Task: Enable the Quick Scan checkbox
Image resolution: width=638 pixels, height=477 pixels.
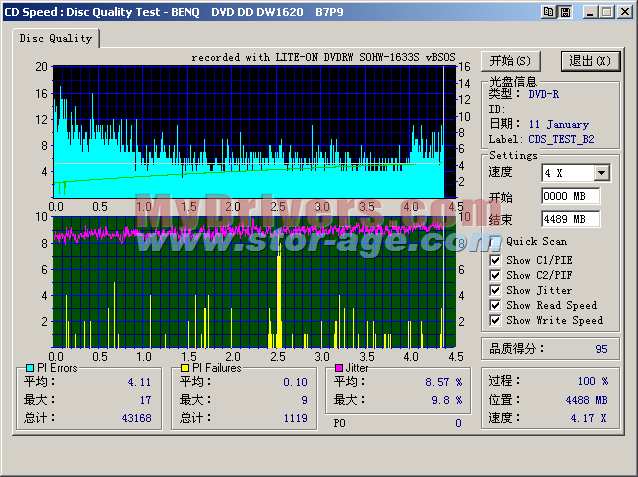Action: (496, 242)
